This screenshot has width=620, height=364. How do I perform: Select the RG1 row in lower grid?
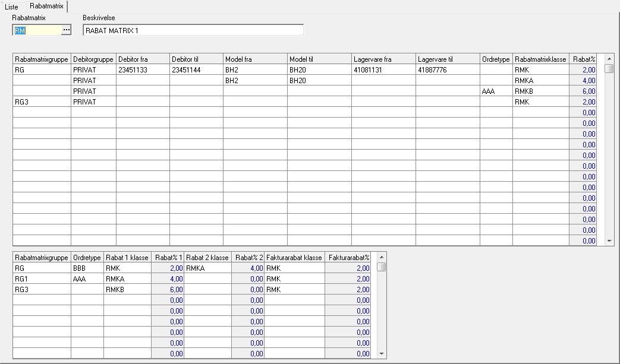coord(42,279)
